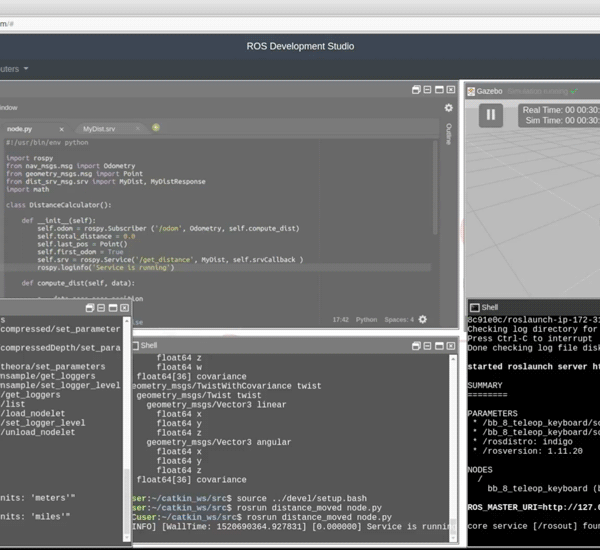Maximize the middle Shell window
The width and height of the screenshot is (600, 550).
[x=439, y=346]
